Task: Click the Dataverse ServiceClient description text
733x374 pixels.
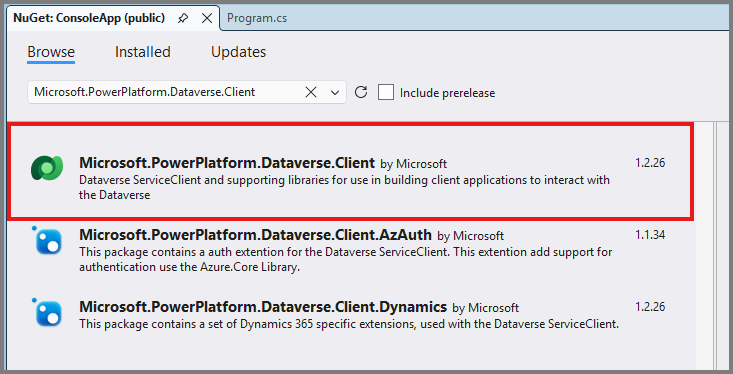Action: coord(344,187)
